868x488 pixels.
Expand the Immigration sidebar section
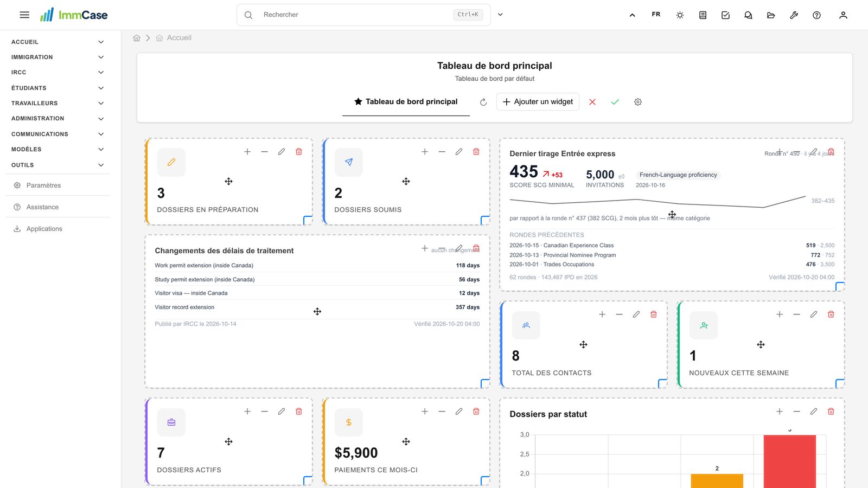[58, 57]
